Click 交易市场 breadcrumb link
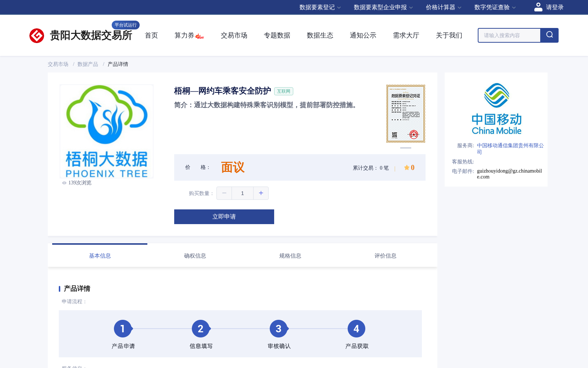The height and width of the screenshot is (368, 588). 58,64
